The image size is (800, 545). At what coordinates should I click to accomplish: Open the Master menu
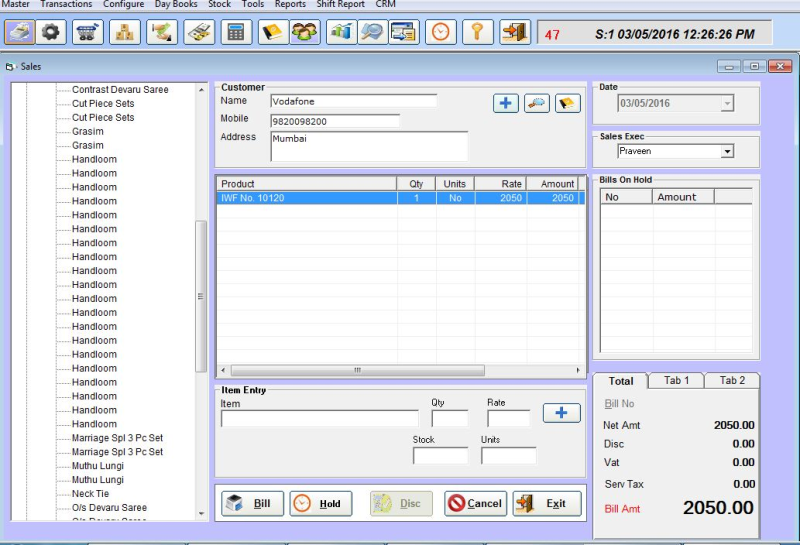pyautogui.click(x=16, y=4)
